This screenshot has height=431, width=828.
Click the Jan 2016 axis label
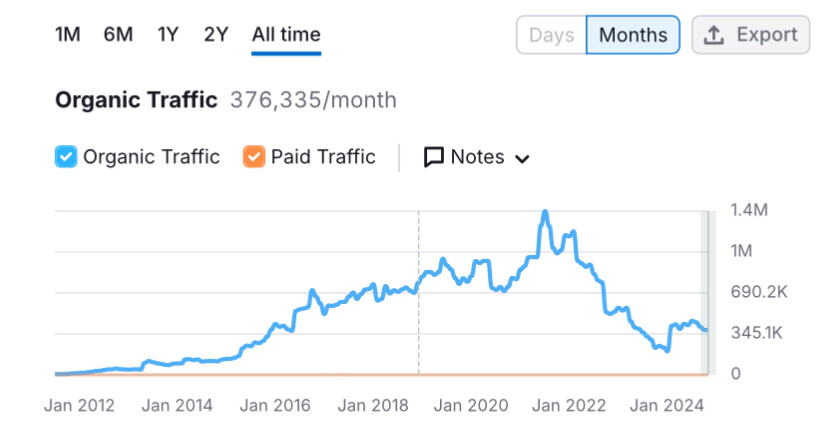(x=275, y=405)
